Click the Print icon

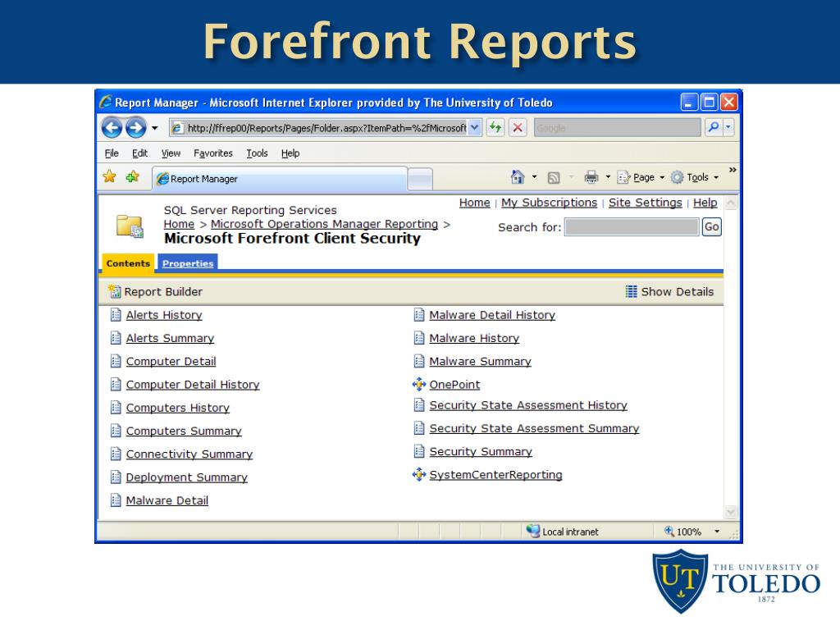click(x=591, y=177)
